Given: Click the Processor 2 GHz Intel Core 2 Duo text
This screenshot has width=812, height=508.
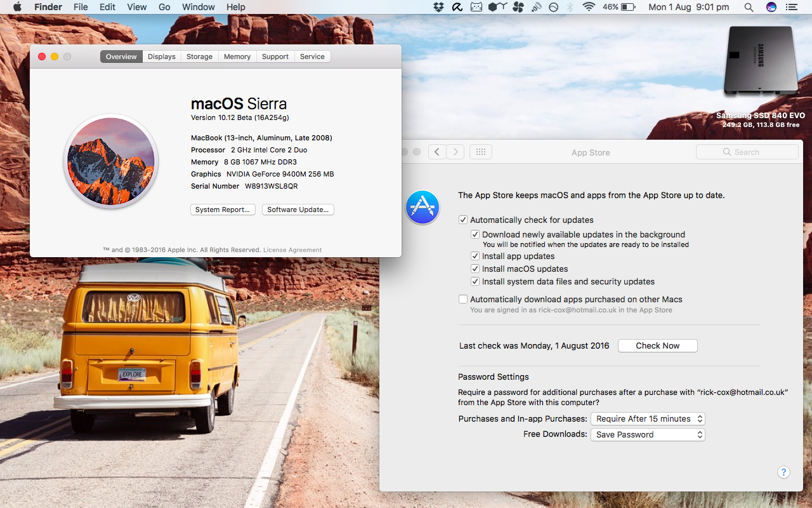Looking at the screenshot, I should tap(249, 150).
